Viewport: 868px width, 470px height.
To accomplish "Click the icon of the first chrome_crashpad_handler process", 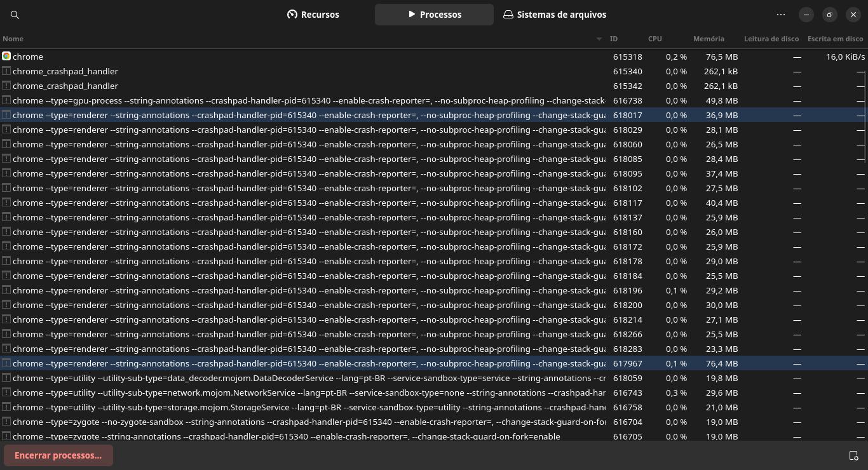I will 6,71.
